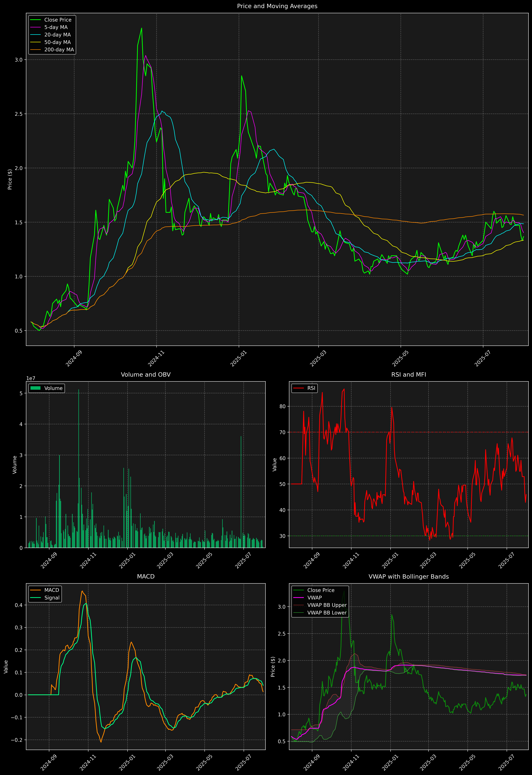Click the "RSI and MFI" chart title

[x=409, y=374]
